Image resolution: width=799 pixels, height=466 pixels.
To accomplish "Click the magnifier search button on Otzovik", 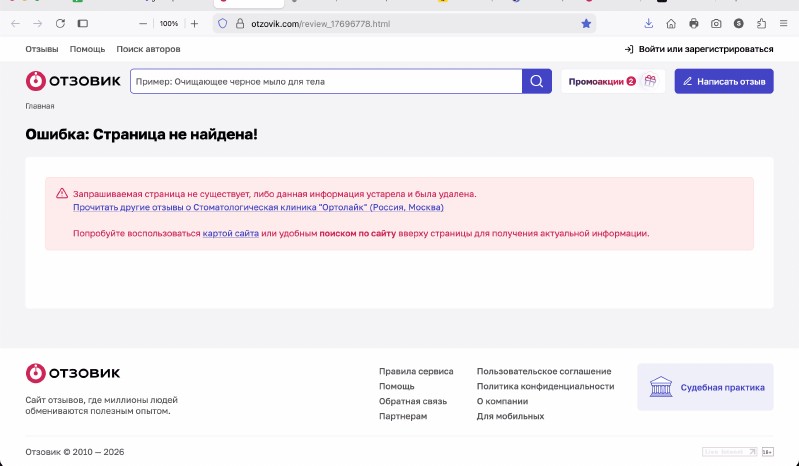I will (x=537, y=81).
